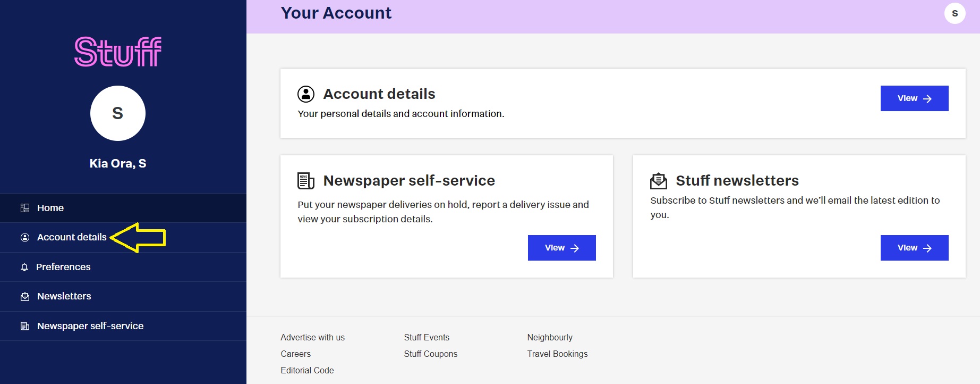Click View on Newspaper self-service card
This screenshot has width=980, height=384.
(561, 248)
